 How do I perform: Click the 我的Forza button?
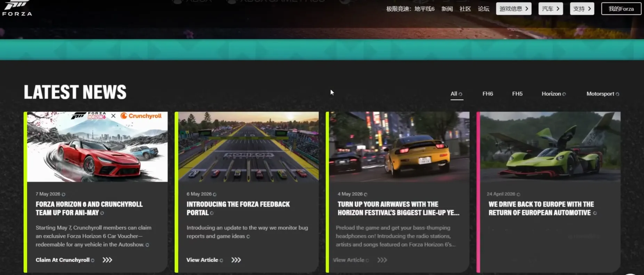pyautogui.click(x=621, y=9)
